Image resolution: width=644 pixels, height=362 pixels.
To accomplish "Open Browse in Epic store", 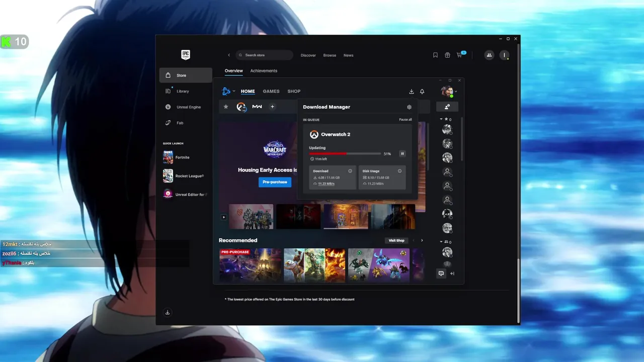I will pyautogui.click(x=330, y=55).
